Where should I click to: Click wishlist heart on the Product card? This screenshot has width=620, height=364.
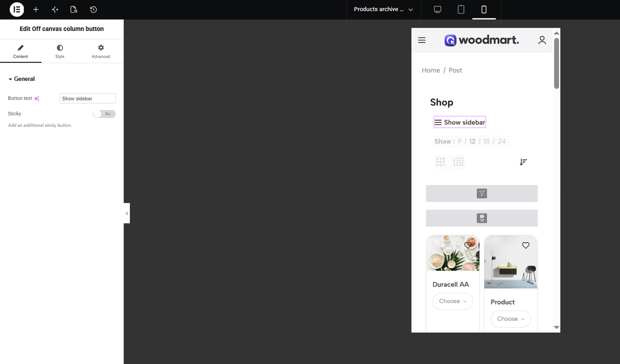click(526, 245)
